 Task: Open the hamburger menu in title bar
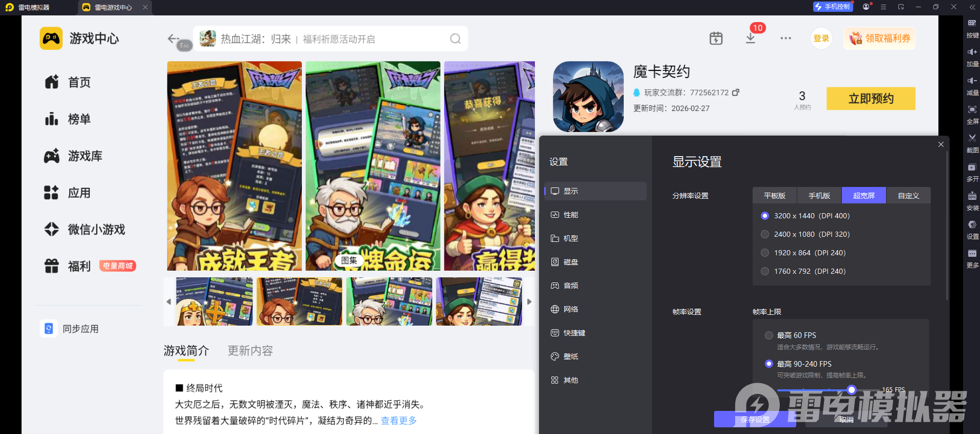pyautogui.click(x=883, y=7)
